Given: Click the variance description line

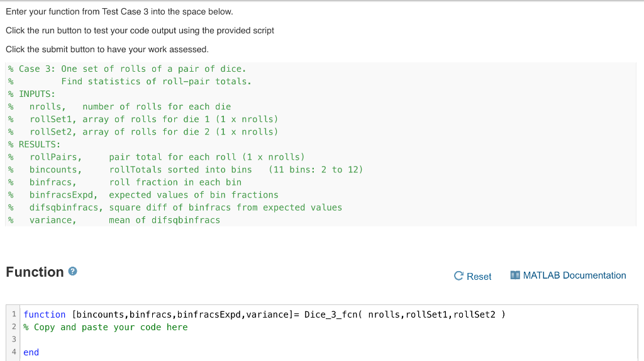Looking at the screenshot, I should coord(114,220).
